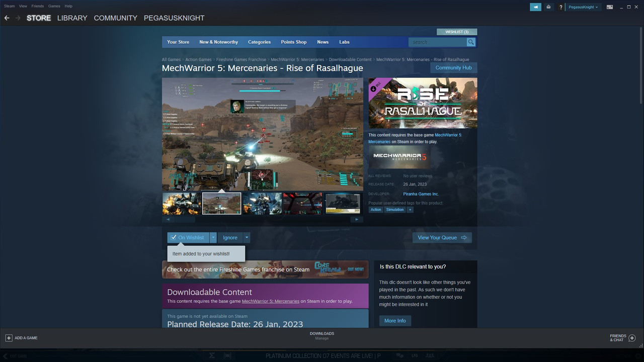Image resolution: width=644 pixels, height=362 pixels.
Task: Open the Help menu
Action: coord(68,6)
